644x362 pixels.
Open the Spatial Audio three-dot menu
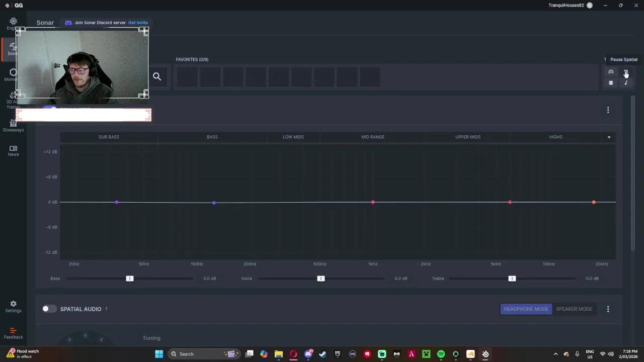point(608,309)
